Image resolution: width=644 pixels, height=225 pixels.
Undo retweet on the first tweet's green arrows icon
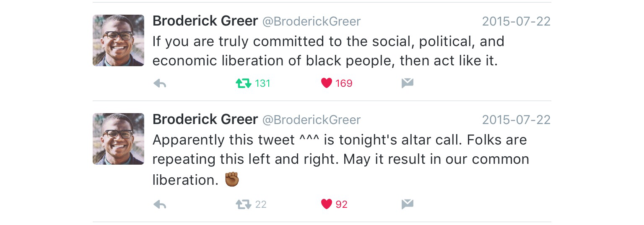click(x=243, y=84)
